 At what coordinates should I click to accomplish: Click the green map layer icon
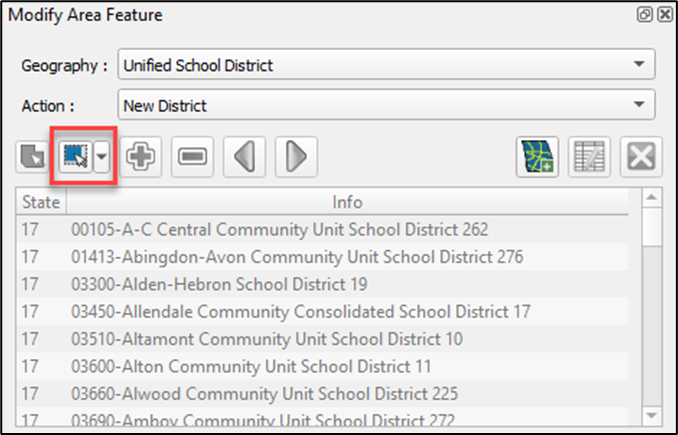(537, 157)
